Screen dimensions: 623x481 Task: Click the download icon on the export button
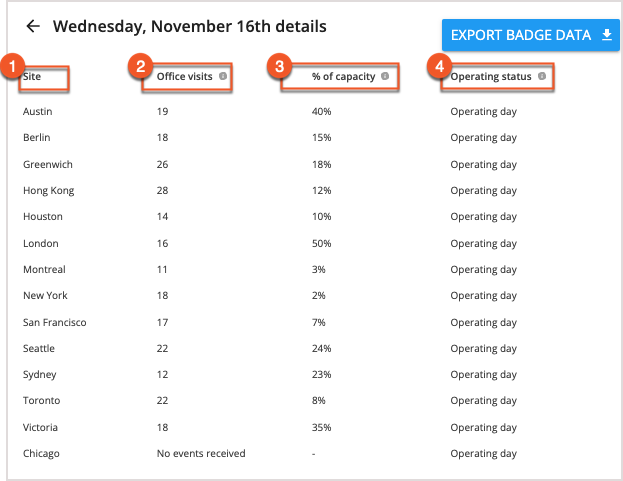606,35
